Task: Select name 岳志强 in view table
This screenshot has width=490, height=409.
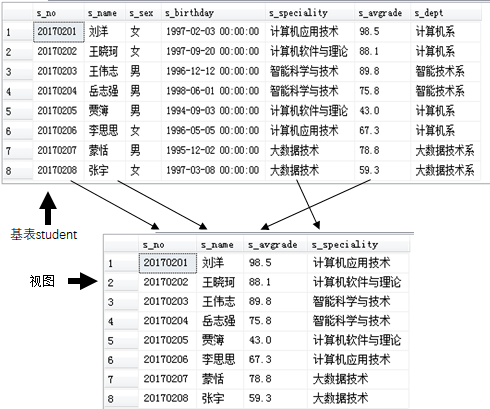Action: pyautogui.click(x=220, y=321)
